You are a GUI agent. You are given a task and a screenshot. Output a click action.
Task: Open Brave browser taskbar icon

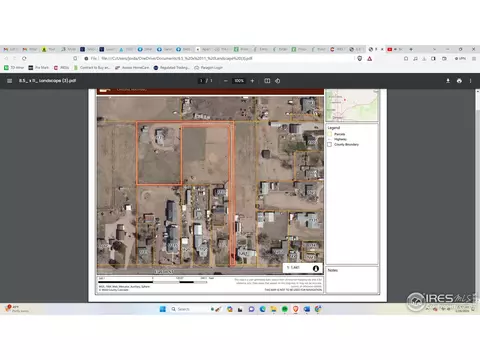[x=296, y=309]
